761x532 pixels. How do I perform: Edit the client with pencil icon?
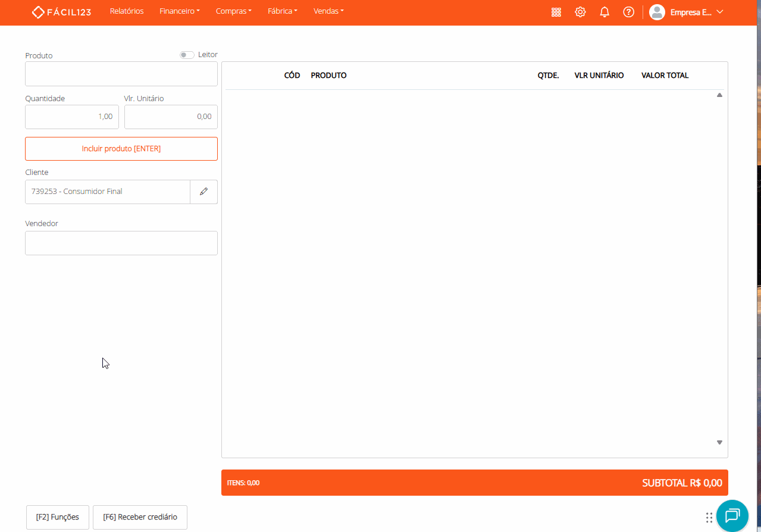point(203,192)
